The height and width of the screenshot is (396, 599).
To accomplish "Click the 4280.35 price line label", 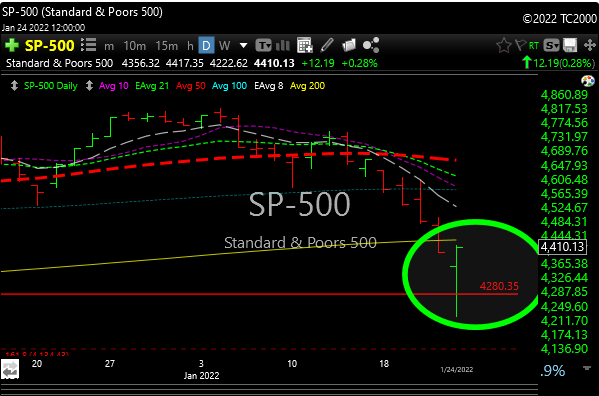I will tap(499, 286).
